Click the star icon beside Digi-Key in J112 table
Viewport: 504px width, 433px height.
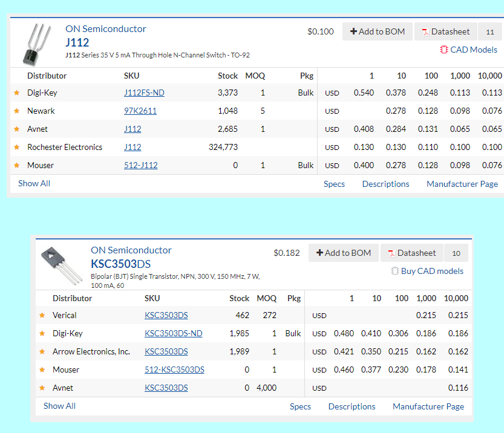(x=17, y=93)
